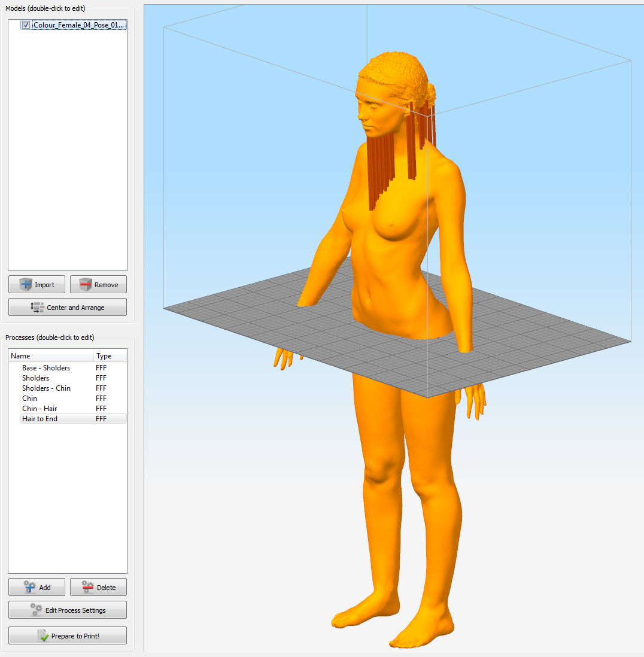644x657 pixels.
Task: Select the Colour_Female_04_Pose_01 model entry
Action: (x=79, y=25)
